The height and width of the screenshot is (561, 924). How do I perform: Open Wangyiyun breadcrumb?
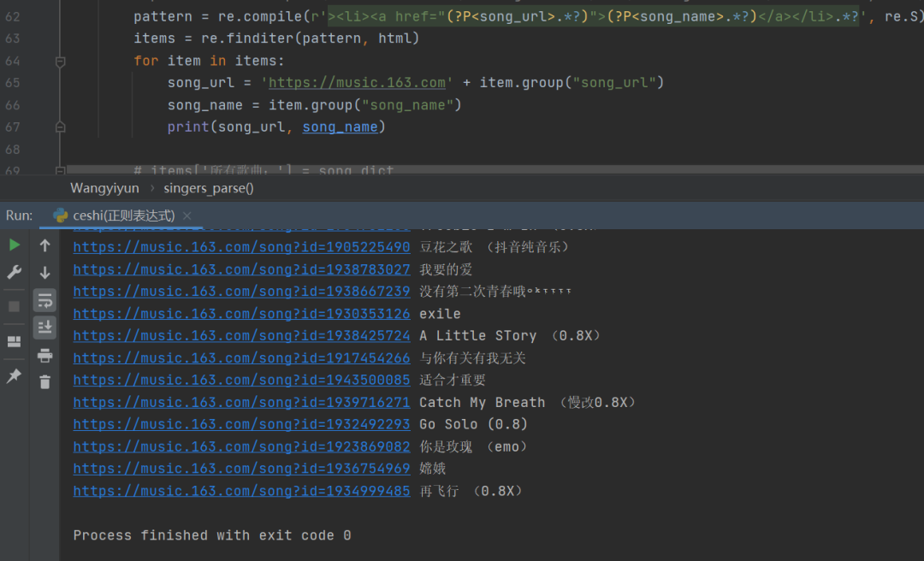[105, 188]
